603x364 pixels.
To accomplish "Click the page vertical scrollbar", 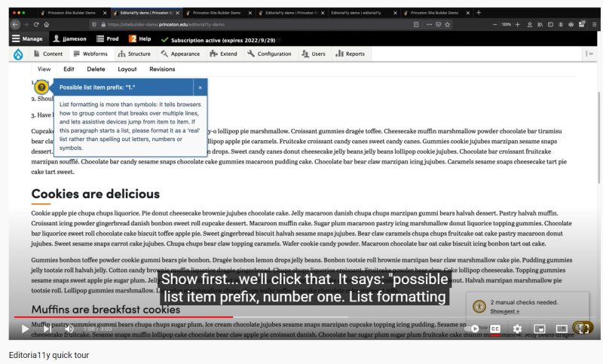I will pos(598,137).
